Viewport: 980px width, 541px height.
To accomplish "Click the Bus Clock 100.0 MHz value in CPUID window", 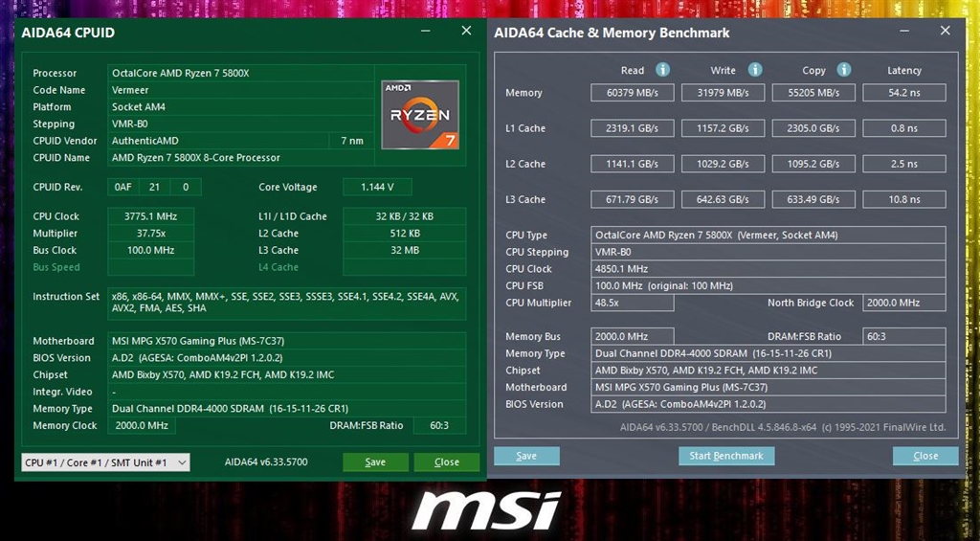I will [x=150, y=250].
